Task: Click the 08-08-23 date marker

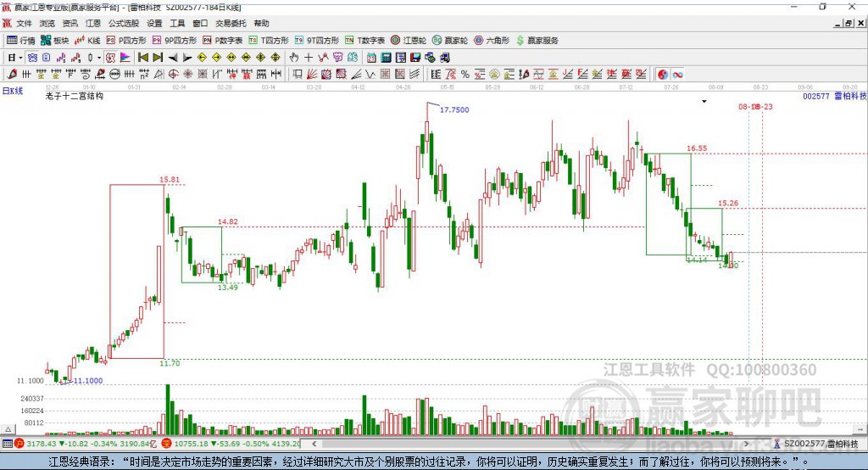Action: pyautogui.click(x=755, y=106)
